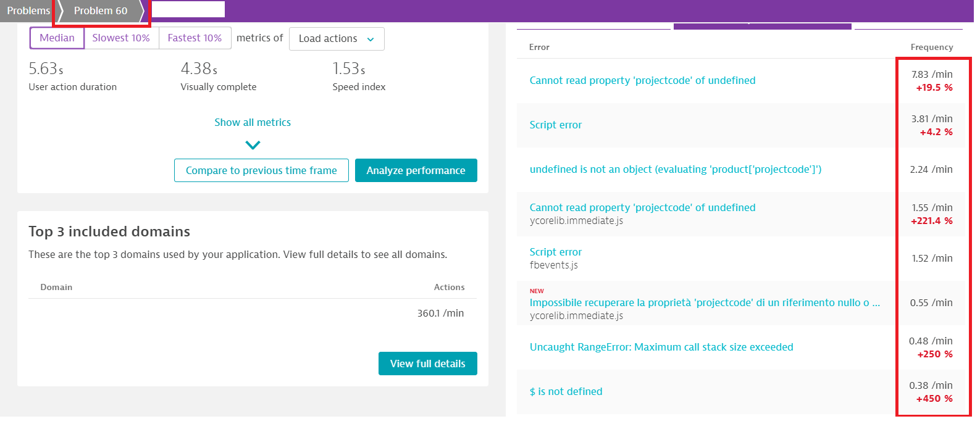Image resolution: width=980 pixels, height=424 pixels.
Task: Open 'undefined is not an object' error
Action: (x=675, y=169)
